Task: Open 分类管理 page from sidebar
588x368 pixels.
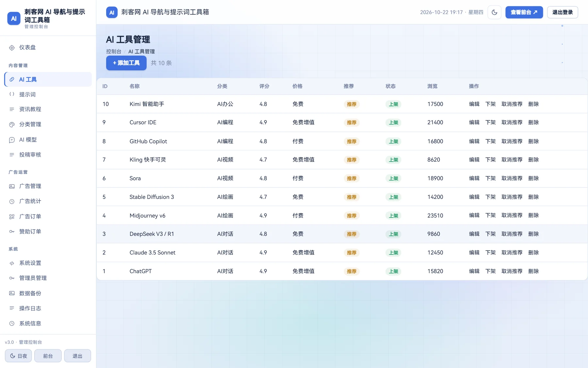Action: tap(48, 124)
